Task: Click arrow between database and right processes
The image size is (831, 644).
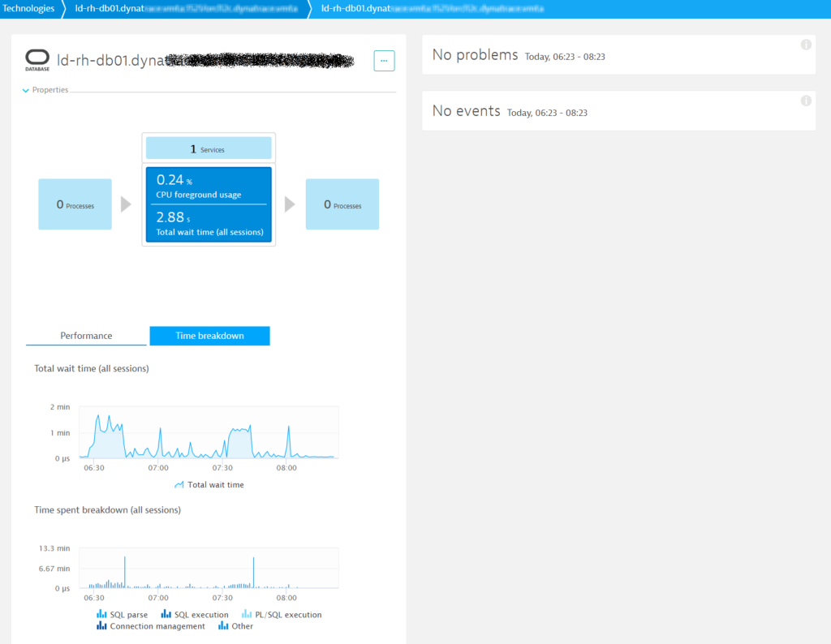Action: point(290,204)
